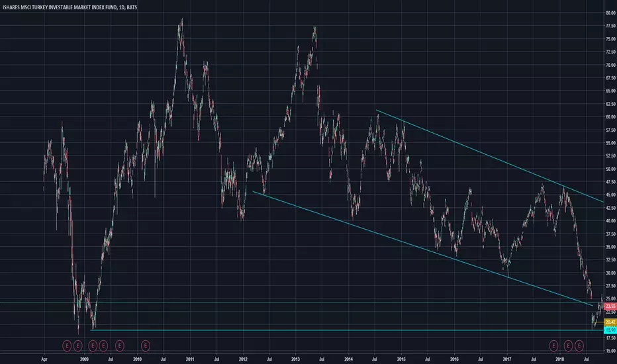Screen dimensions: 617x364
Task: Click the 2013 label on time axis
Action: click(295, 359)
